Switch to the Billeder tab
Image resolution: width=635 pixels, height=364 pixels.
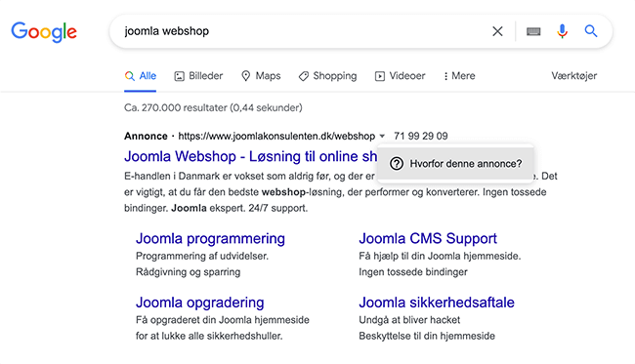(198, 76)
